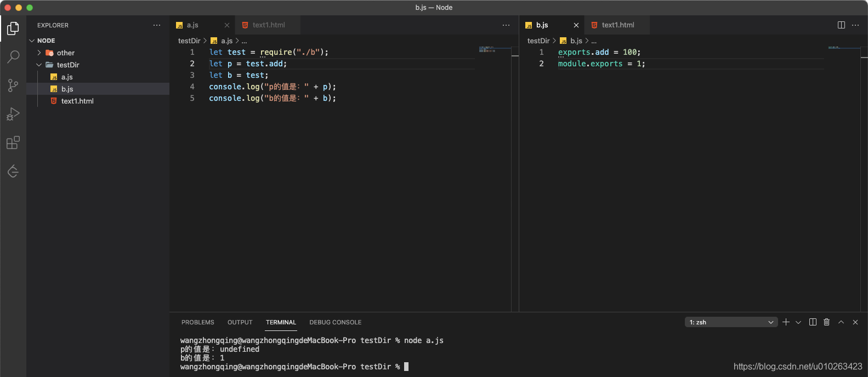This screenshot has width=868, height=377.
Task: Open text1.html from explorer tree
Action: (98, 101)
